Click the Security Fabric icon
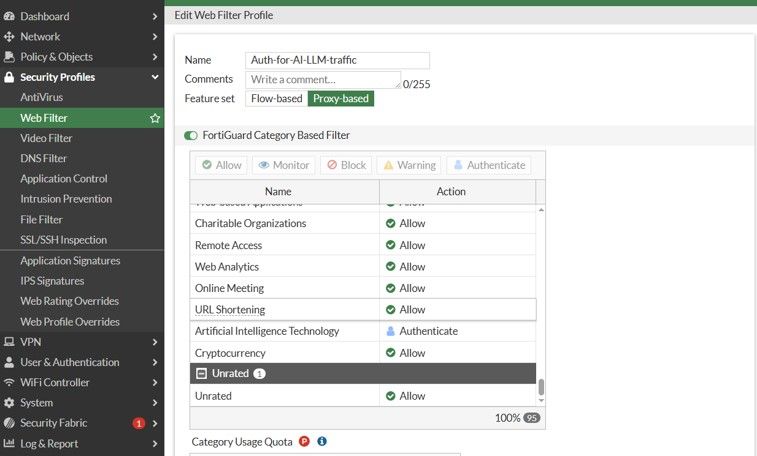 click(9, 423)
